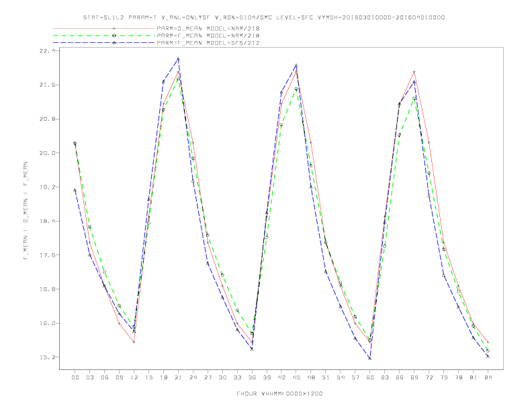Screen dimensions: 532x411
Task: Click the x-axis title FHOUR VHHMM:0000>1200
Action: click(279, 394)
